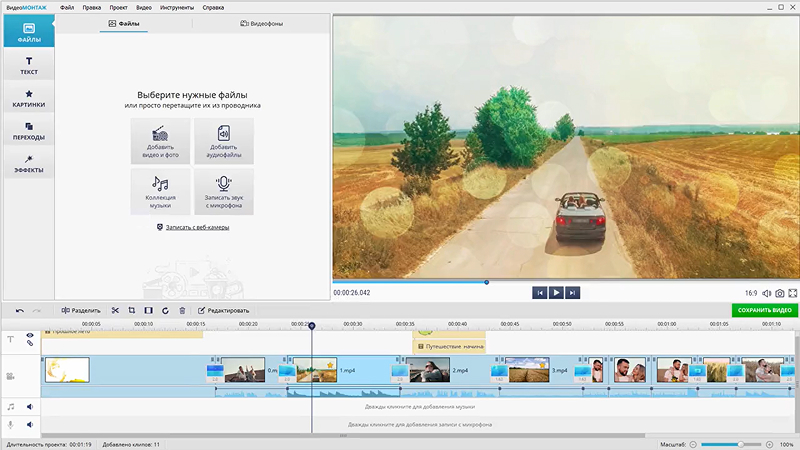Image resolution: width=800 pixels, height=450 pixels.
Task: Select the 3.mp4 clip thumbnail
Action: [529, 370]
